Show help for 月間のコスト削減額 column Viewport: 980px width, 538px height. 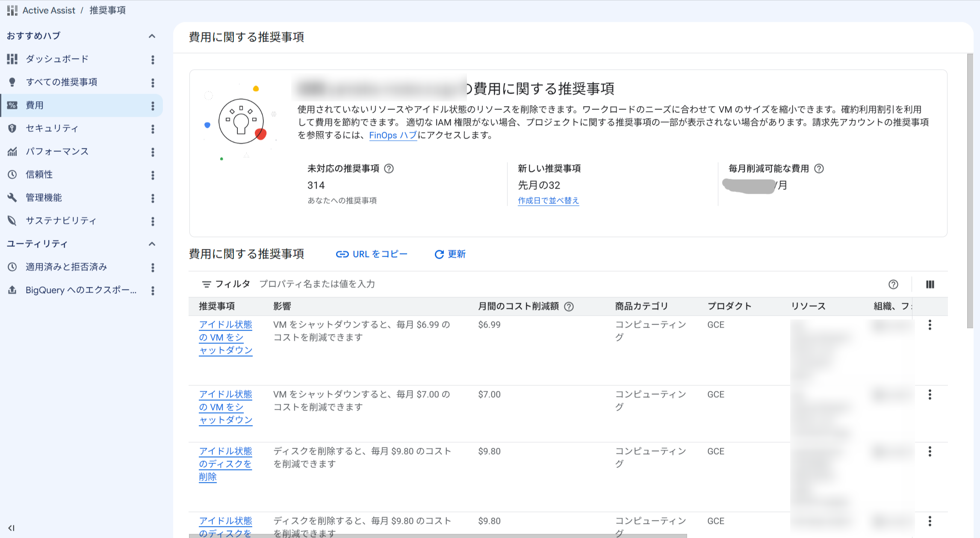pyautogui.click(x=569, y=307)
